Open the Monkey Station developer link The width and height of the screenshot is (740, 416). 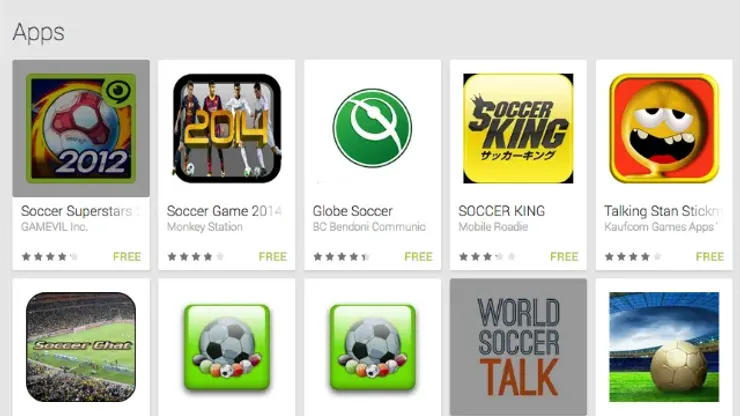(x=204, y=227)
